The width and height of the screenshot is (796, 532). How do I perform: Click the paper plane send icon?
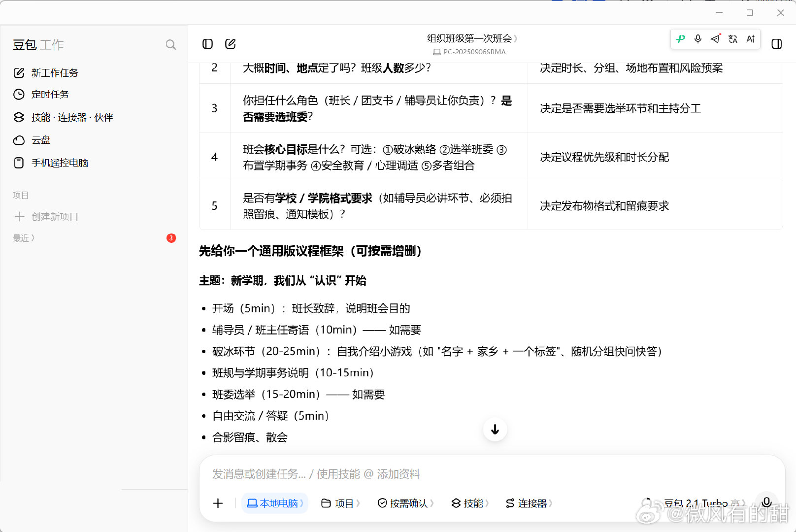[715, 39]
